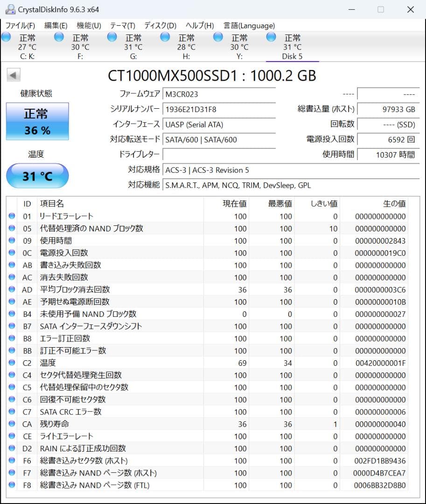Open the 編集(E) menu
The image size is (426, 504).
pos(56,25)
